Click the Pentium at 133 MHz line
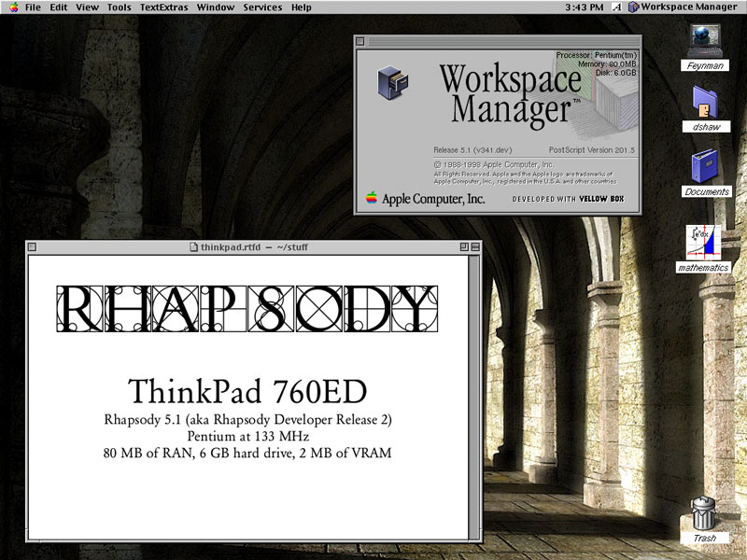The height and width of the screenshot is (560, 747). 247,436
